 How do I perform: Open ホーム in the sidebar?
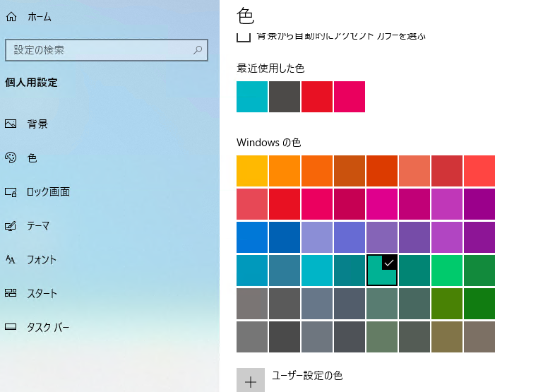40,17
